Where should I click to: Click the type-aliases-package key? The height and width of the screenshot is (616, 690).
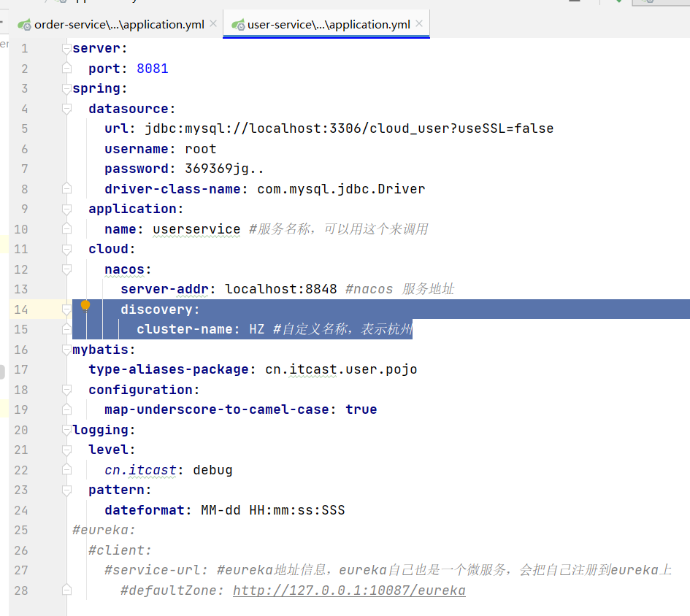169,369
